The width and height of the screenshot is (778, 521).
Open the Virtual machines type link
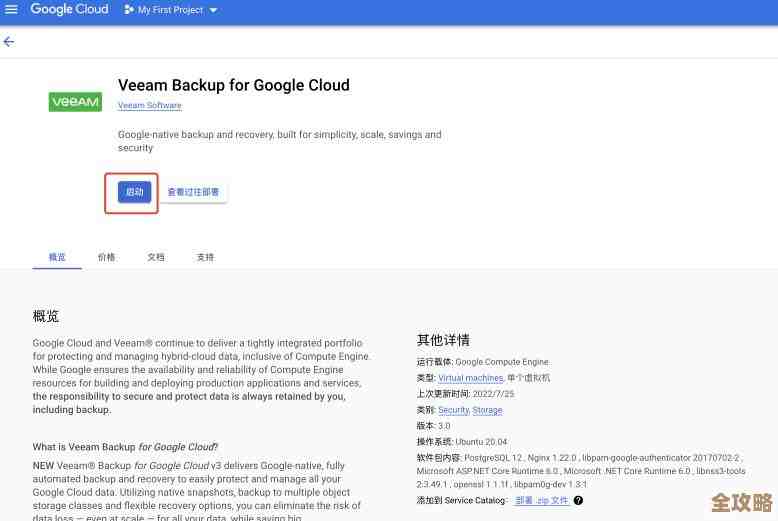point(470,378)
